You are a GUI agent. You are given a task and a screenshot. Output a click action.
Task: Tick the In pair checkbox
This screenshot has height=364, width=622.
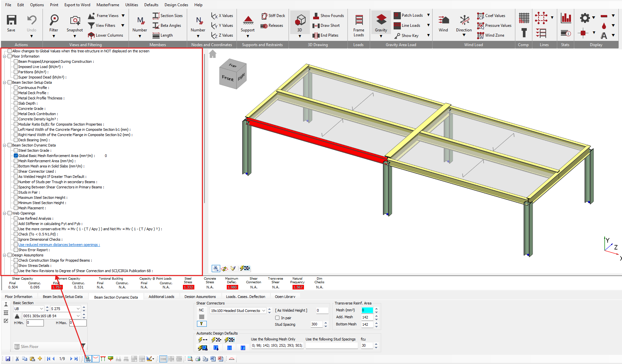277,318
